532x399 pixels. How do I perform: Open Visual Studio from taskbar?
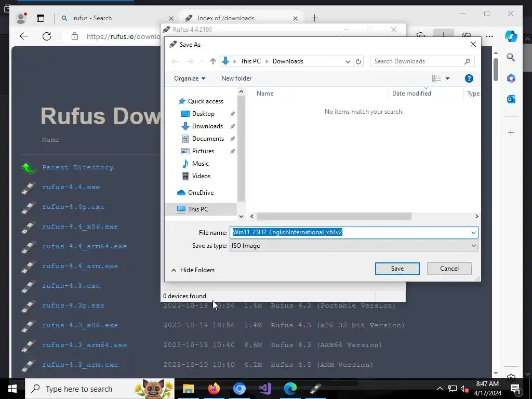pyautogui.click(x=264, y=389)
